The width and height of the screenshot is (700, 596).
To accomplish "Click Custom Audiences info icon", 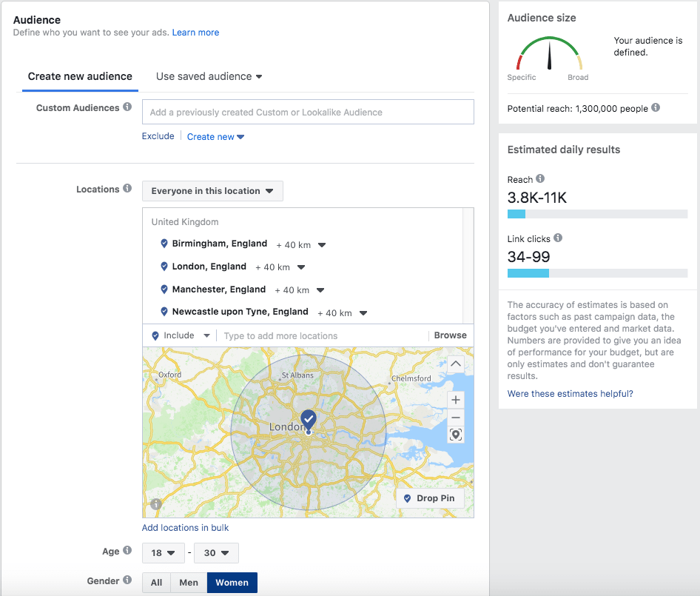I will click(x=127, y=107).
